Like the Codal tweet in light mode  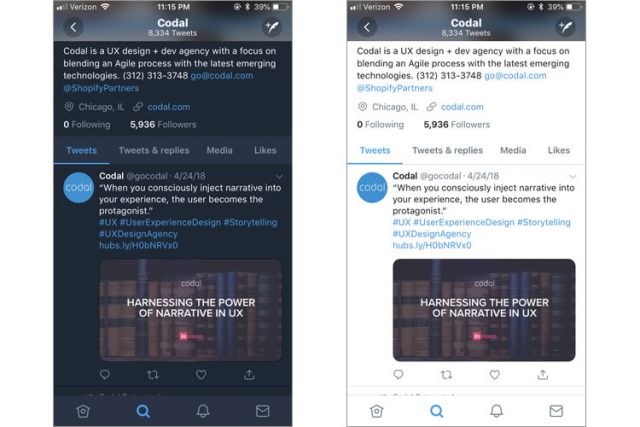pyautogui.click(x=495, y=374)
